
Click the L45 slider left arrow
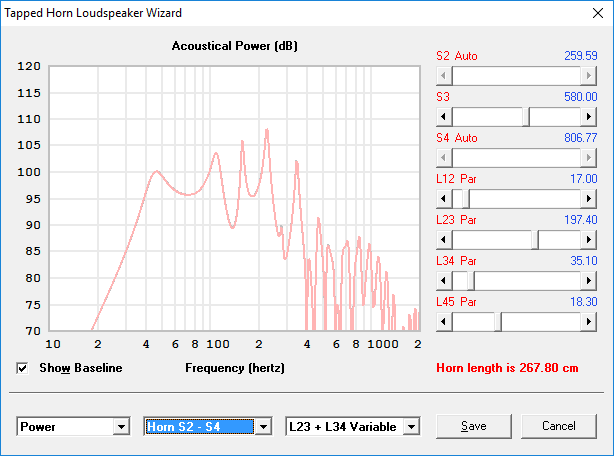click(444, 322)
